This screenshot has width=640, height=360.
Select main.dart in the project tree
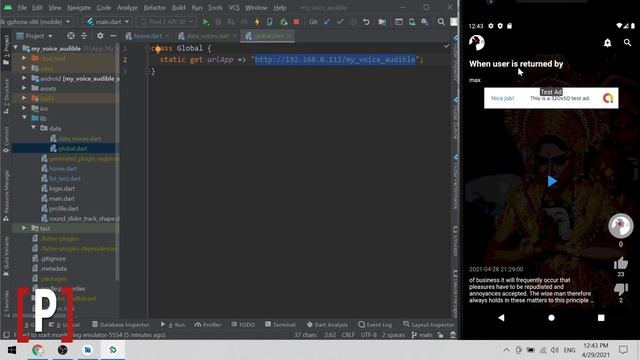(x=61, y=198)
